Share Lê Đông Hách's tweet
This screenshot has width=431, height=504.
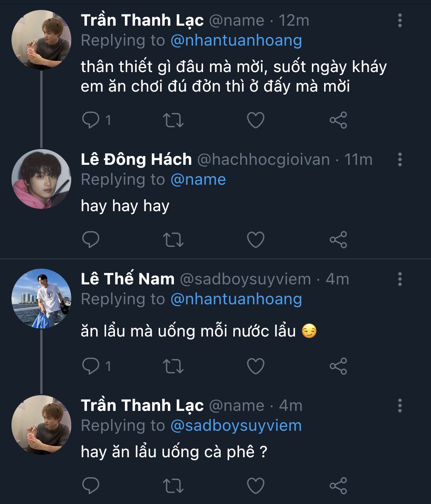point(338,240)
